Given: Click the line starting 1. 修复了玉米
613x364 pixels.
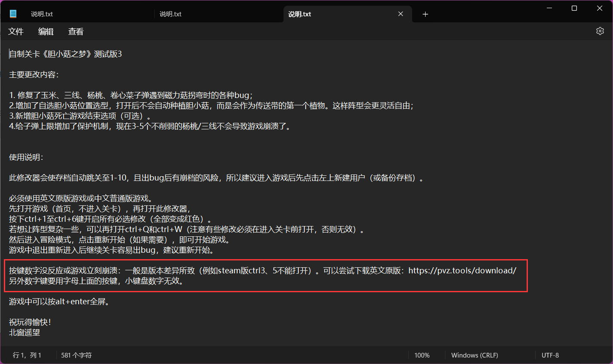Looking at the screenshot, I should pos(131,95).
